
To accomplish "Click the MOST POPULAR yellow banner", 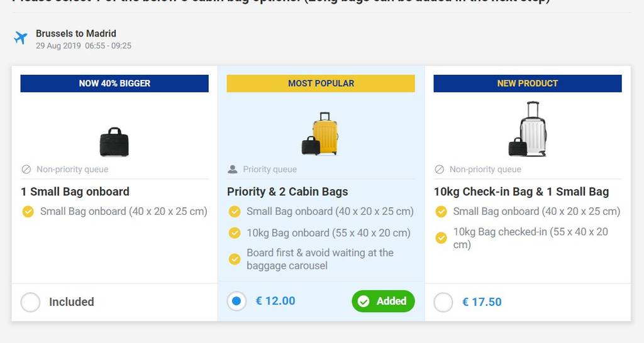I will coord(321,83).
